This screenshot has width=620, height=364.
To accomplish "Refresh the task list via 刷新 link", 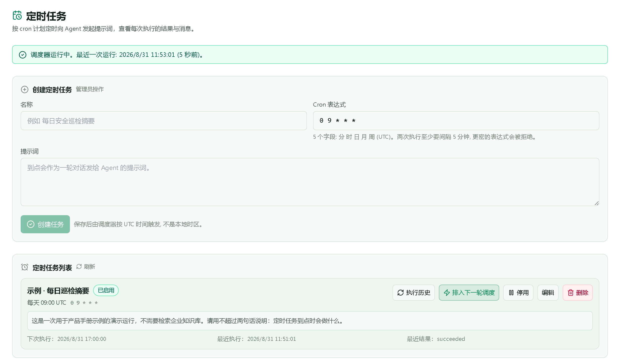I will (86, 266).
